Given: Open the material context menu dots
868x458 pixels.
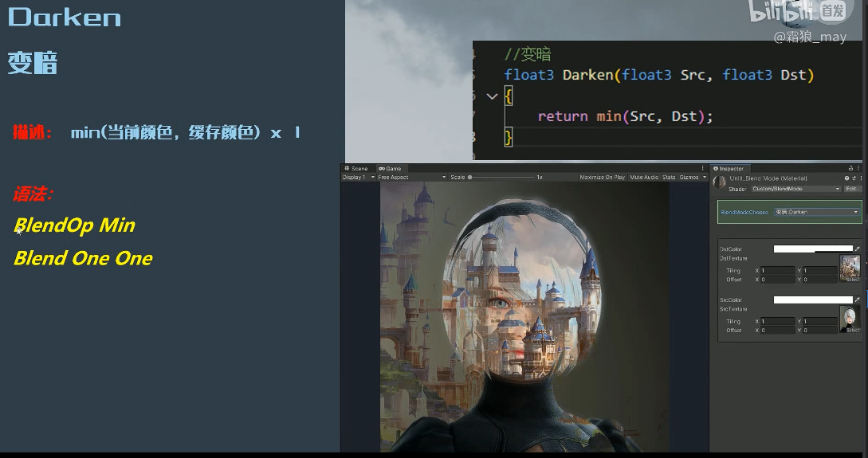Looking at the screenshot, I should click(861, 178).
